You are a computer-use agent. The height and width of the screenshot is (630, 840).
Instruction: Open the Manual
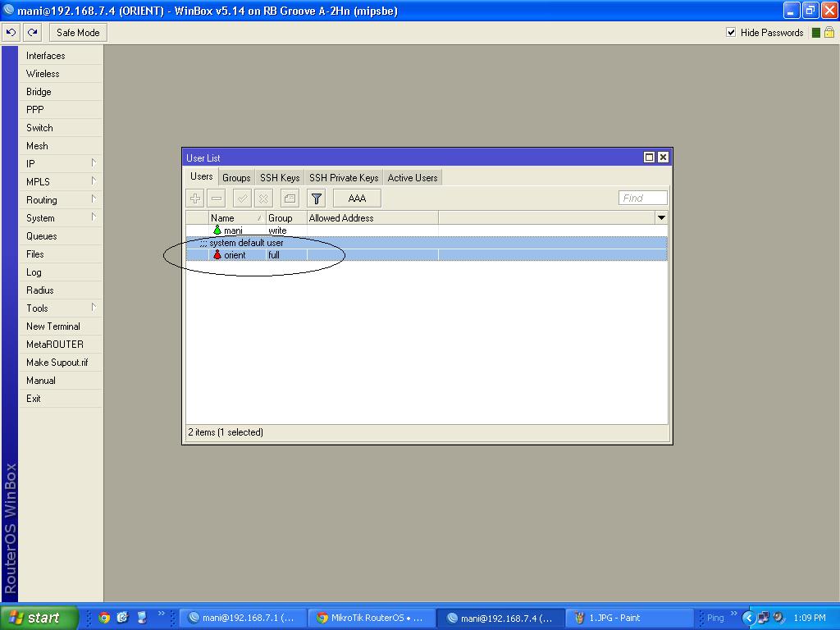(x=60, y=381)
